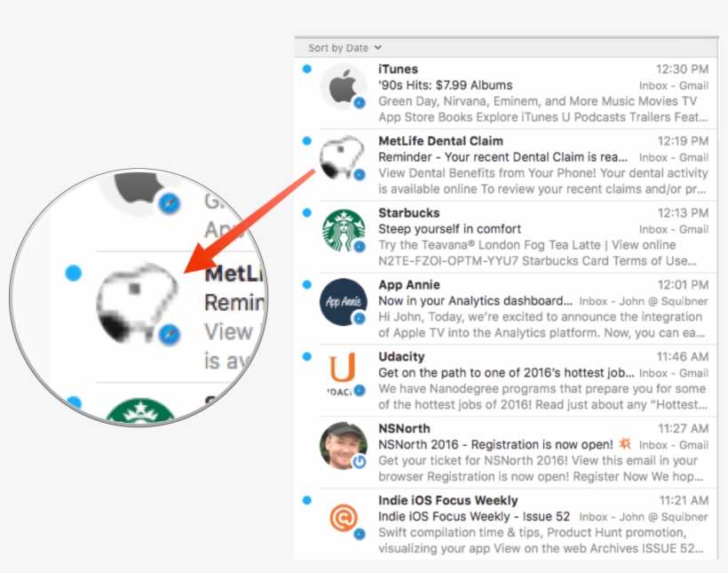Click the Safari badge on the MetLife avatar
Image resolution: width=728 pixels, height=573 pixels.
(360, 175)
